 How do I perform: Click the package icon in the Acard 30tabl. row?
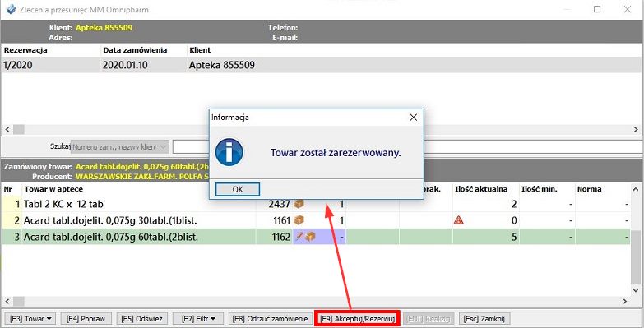(x=299, y=220)
